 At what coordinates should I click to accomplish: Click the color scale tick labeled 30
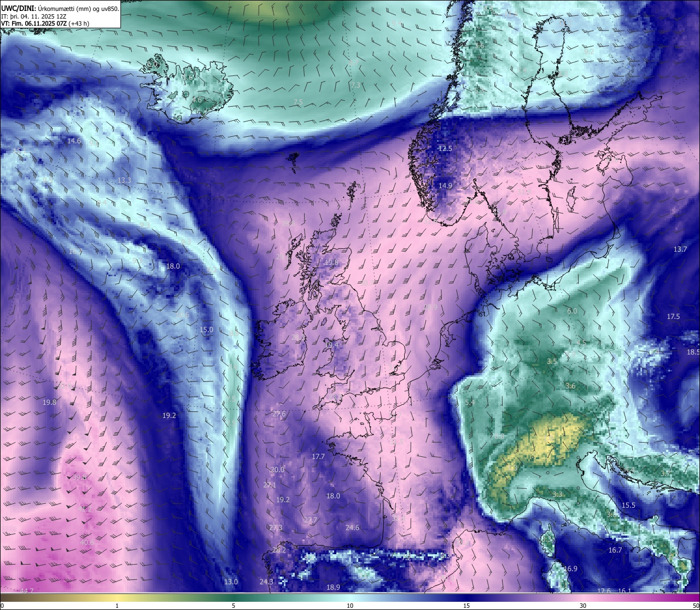[x=583, y=606]
